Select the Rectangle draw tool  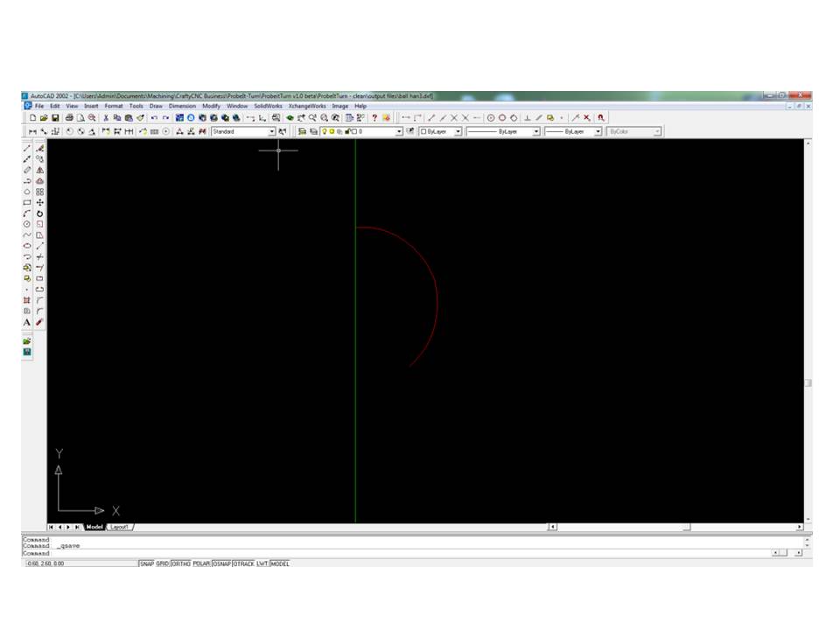pos(27,202)
